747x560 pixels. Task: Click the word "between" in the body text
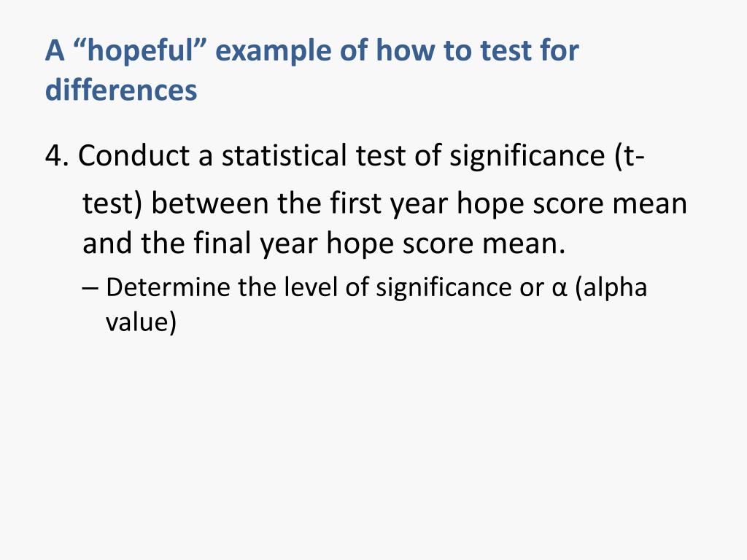[x=209, y=203]
